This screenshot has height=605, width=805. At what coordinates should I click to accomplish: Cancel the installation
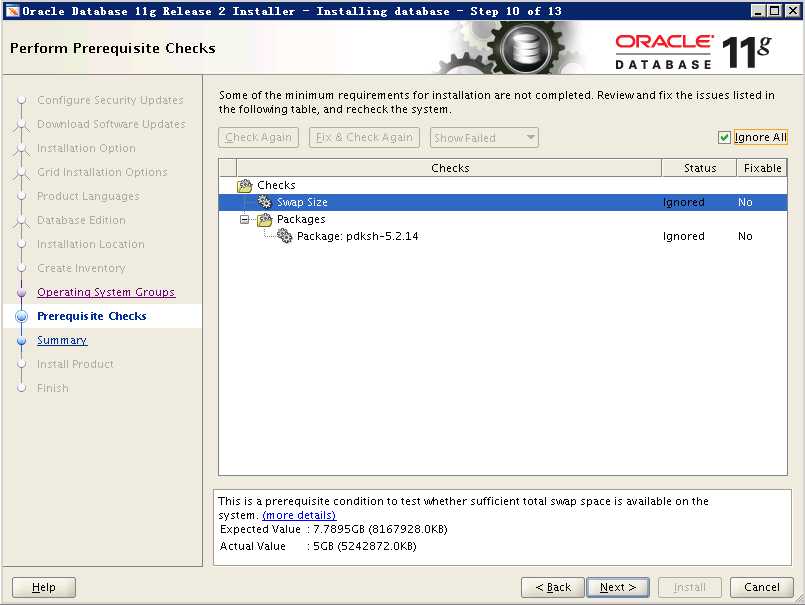(761, 588)
